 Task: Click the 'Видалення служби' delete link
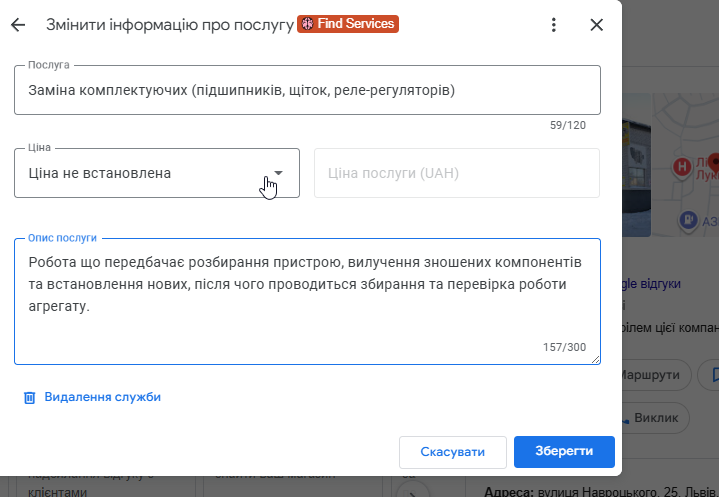(x=102, y=397)
